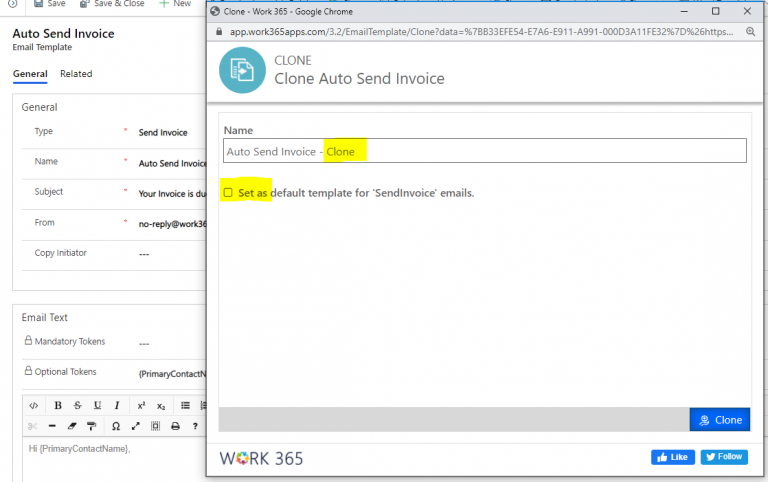Click the Save button in background window
The image size is (768, 482).
click(49, 3)
